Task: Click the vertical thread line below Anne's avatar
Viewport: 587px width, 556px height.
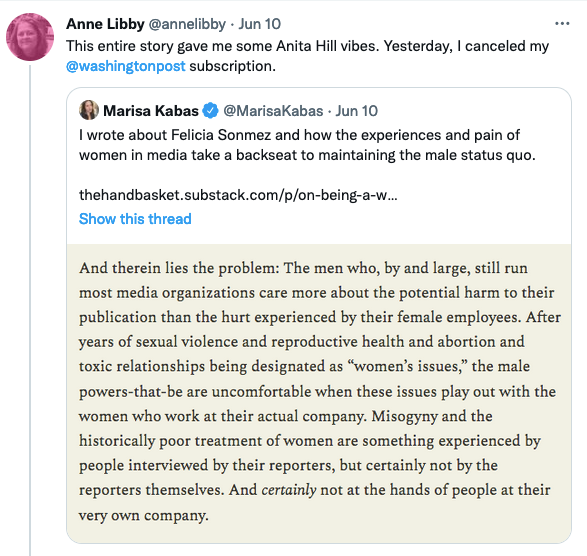Action: pos(30,310)
